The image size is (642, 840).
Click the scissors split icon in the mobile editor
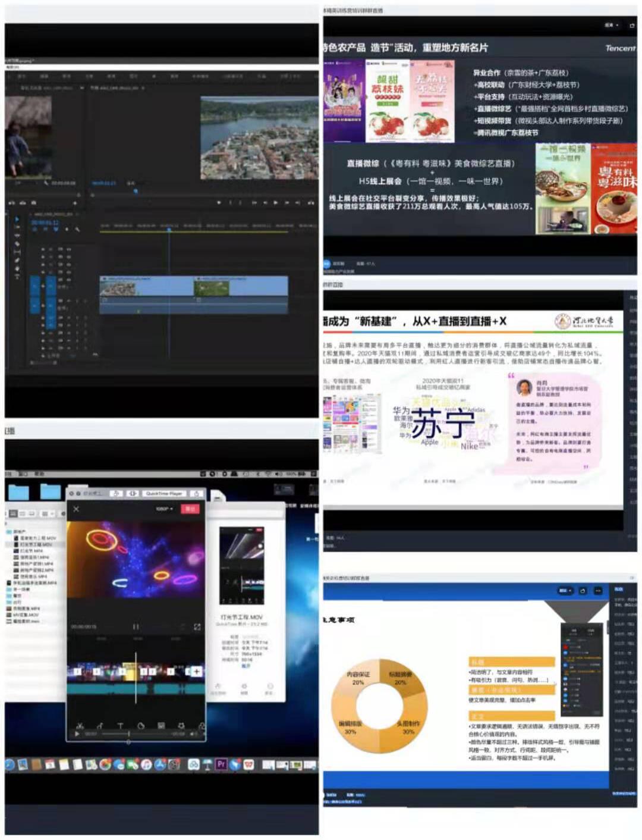tap(80, 725)
